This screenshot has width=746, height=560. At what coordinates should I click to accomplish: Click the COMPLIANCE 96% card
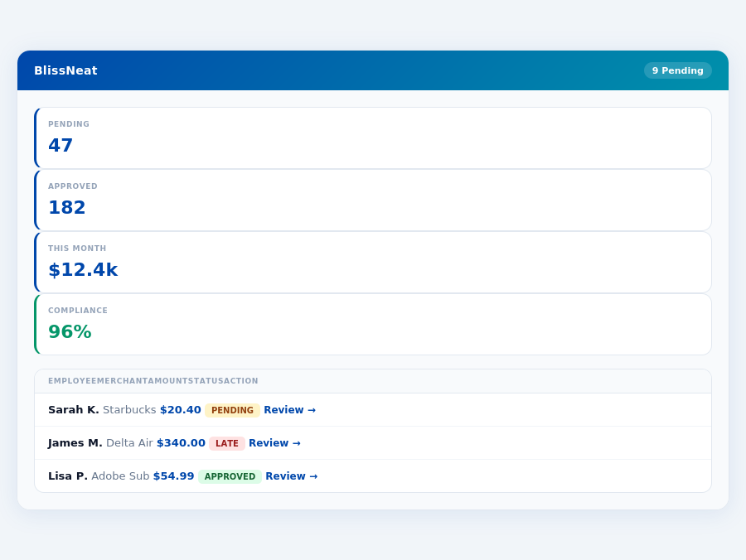(x=372, y=324)
